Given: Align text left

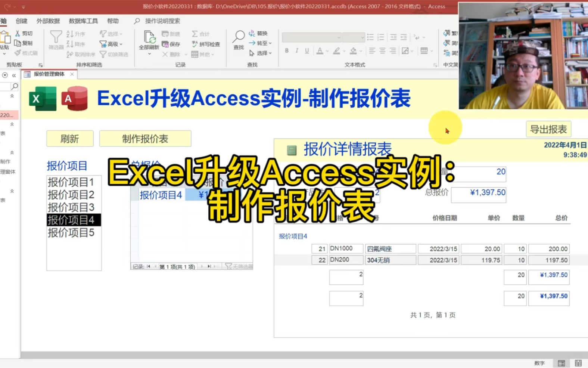Looking at the screenshot, I should 372,50.
